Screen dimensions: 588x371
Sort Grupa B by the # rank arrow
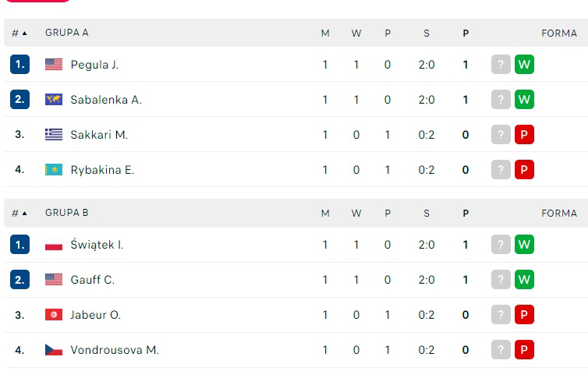19,213
